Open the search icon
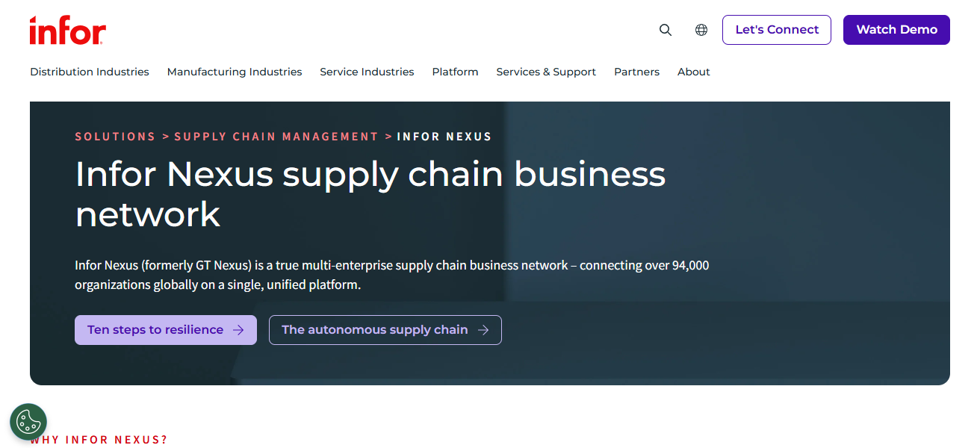 coord(665,30)
